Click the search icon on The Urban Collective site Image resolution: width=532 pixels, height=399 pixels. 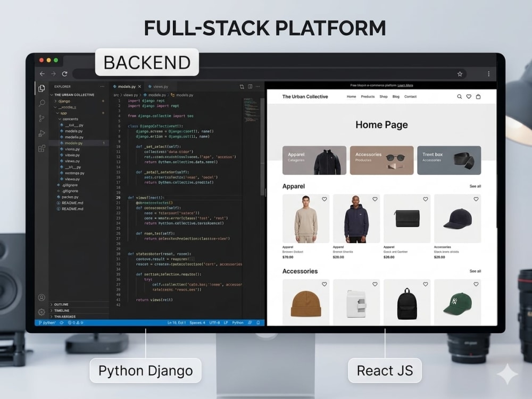click(460, 97)
